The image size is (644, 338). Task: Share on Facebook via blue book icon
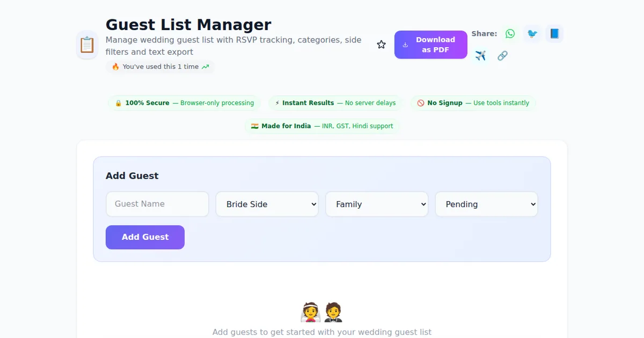click(x=554, y=34)
